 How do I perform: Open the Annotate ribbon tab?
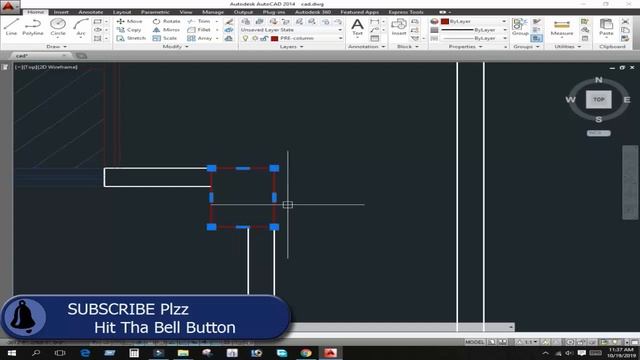[x=91, y=12]
